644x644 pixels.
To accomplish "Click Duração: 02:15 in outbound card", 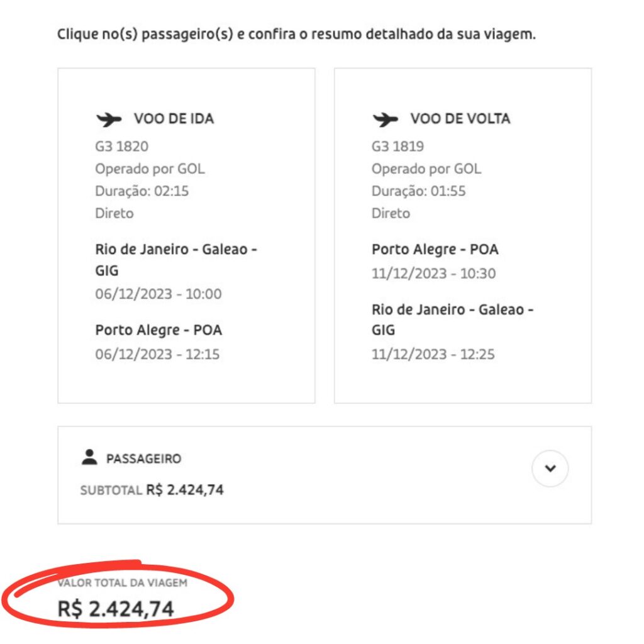I will coord(142,191).
